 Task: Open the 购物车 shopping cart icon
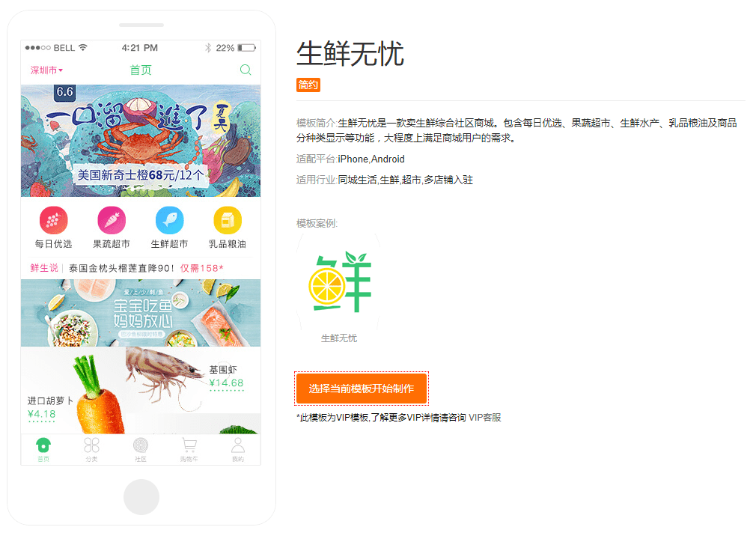(x=189, y=445)
